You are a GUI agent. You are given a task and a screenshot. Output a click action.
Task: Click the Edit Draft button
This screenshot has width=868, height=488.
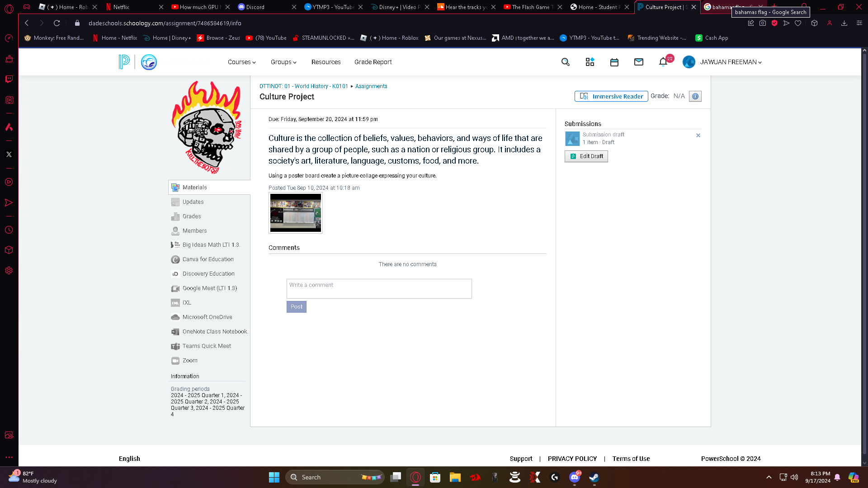click(586, 156)
